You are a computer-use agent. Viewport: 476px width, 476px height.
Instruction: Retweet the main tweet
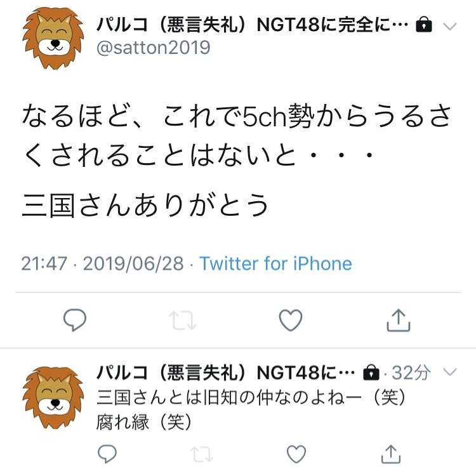(183, 321)
